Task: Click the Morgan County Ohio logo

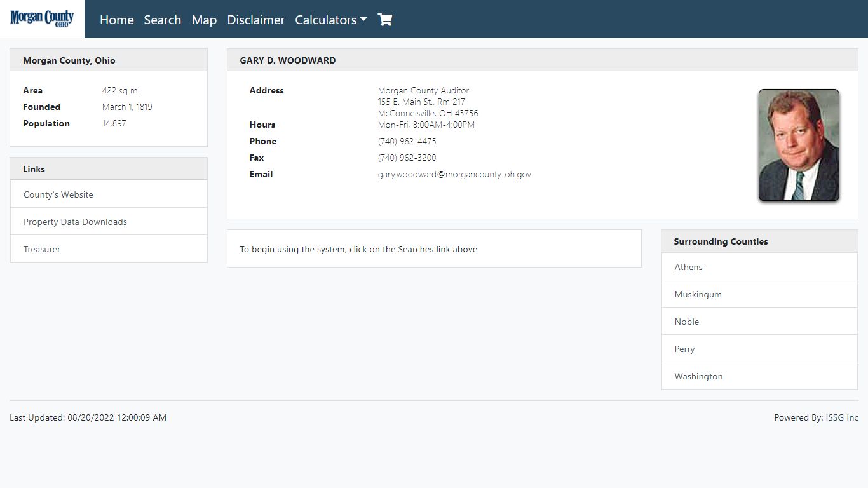Action: (x=42, y=18)
